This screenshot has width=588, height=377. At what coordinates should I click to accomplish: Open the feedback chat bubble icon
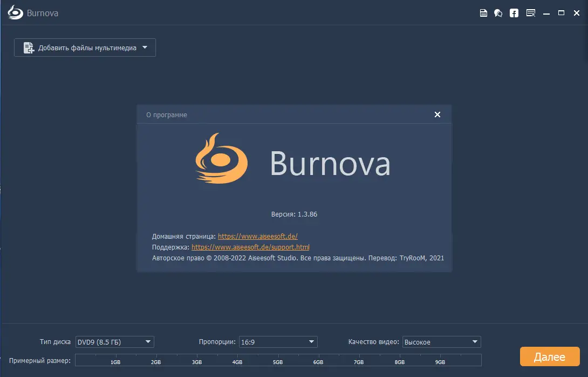[498, 13]
